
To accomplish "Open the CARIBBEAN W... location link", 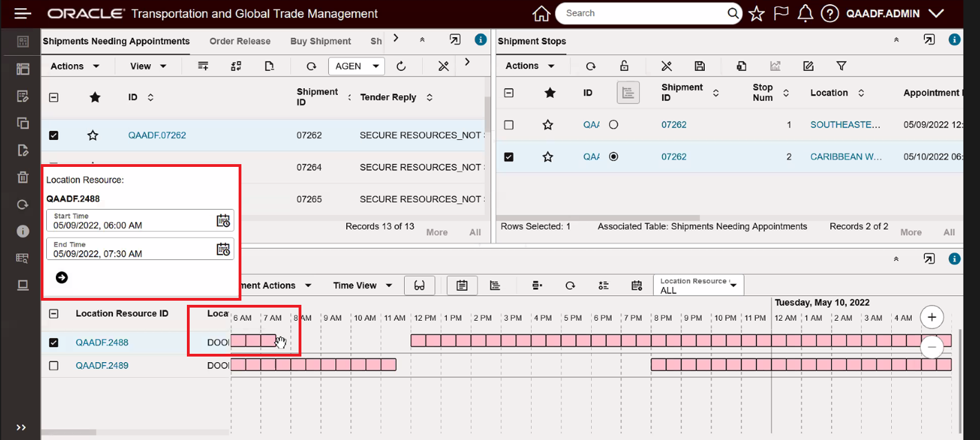I will (x=846, y=157).
